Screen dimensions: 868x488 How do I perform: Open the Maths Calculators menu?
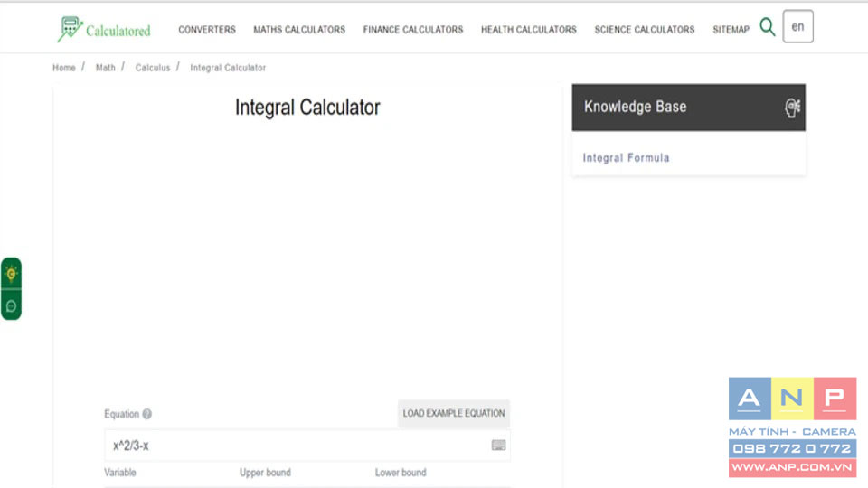click(x=299, y=29)
